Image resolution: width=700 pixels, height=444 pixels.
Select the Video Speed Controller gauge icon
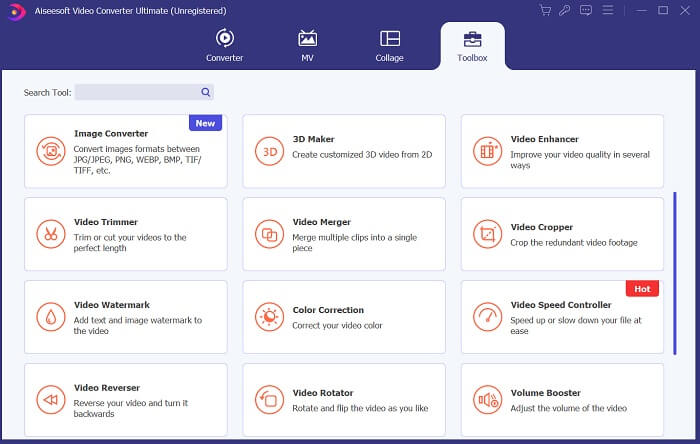coord(487,317)
